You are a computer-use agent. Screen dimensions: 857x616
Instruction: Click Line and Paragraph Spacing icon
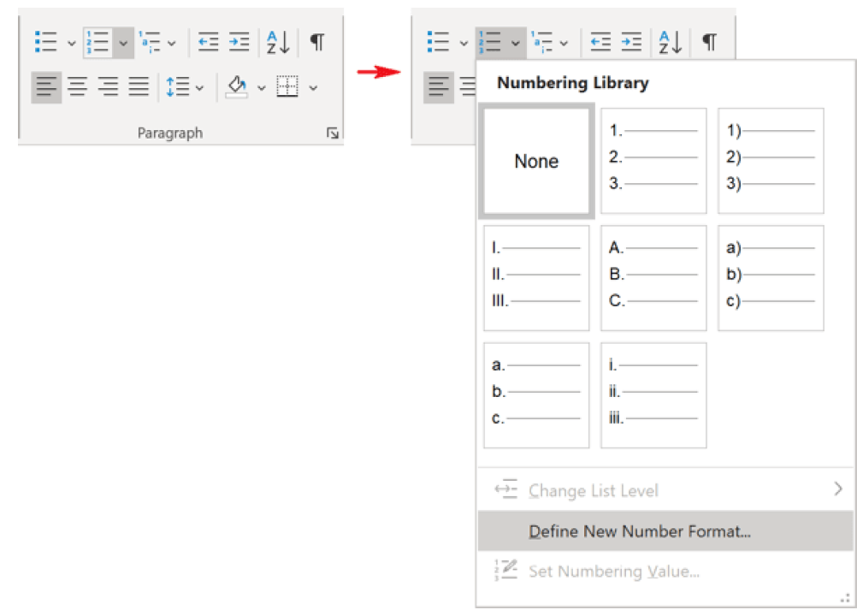[178, 87]
